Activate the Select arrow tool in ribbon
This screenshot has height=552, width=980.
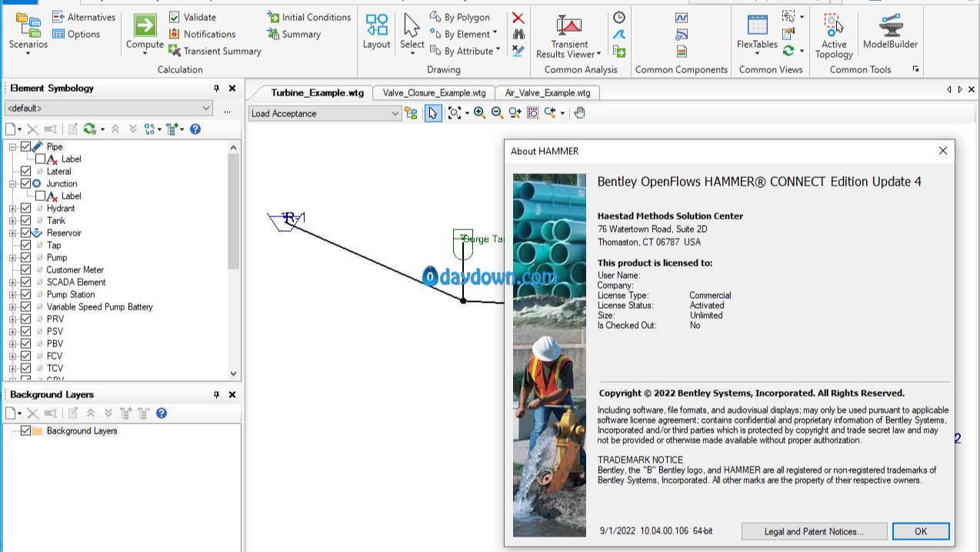pos(412,34)
